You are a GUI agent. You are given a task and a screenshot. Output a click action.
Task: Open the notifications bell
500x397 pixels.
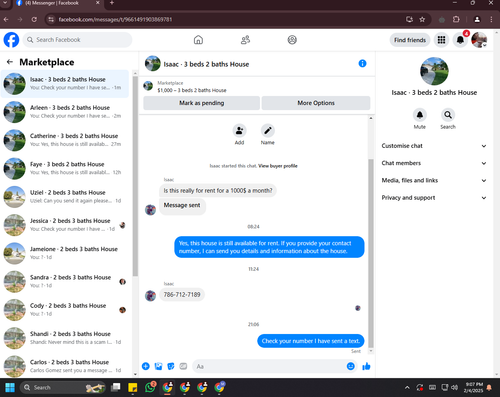tap(460, 40)
